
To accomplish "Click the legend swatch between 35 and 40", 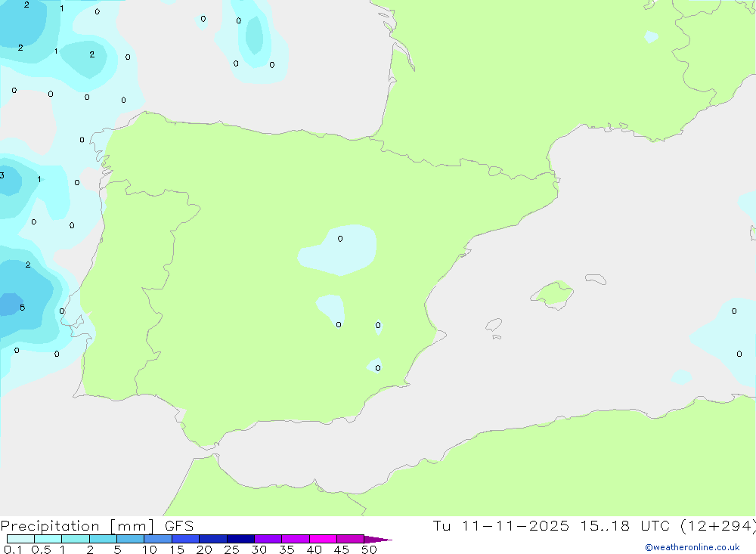I will [x=296, y=539].
